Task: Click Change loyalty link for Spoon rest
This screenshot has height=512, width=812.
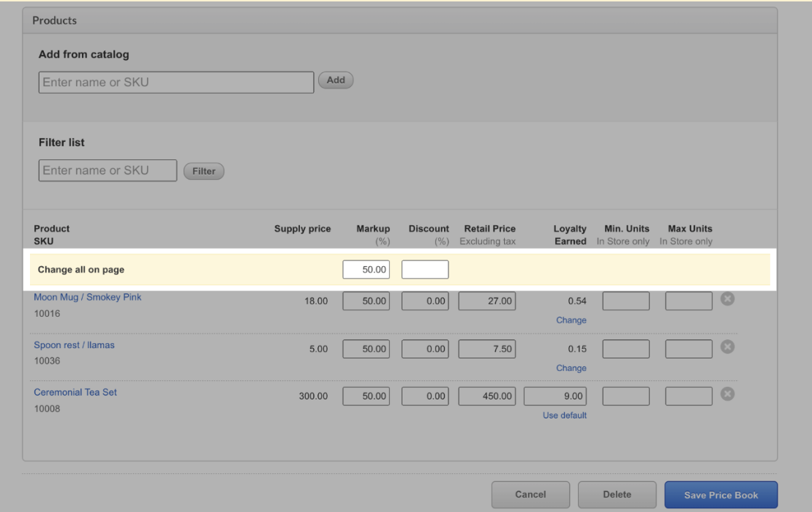Action: 571,368
